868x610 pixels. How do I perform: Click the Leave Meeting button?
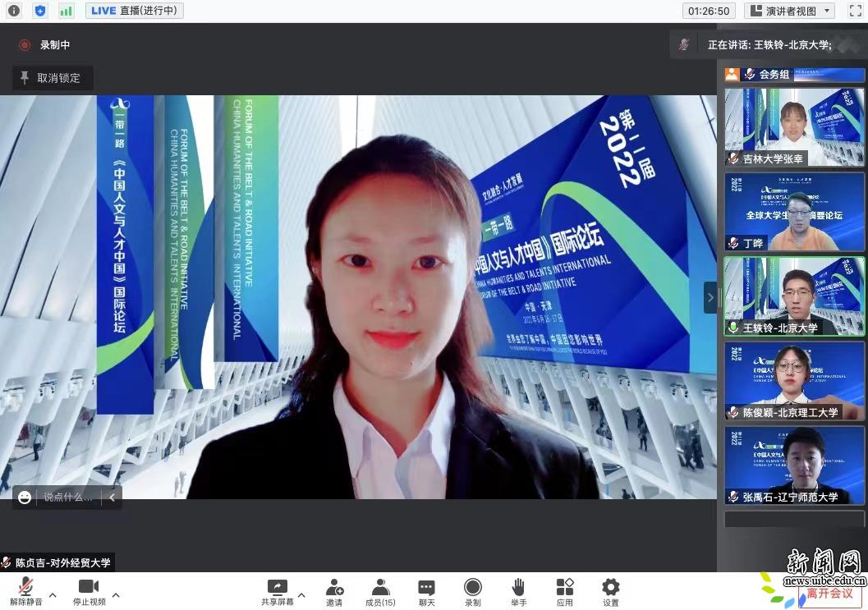829,593
